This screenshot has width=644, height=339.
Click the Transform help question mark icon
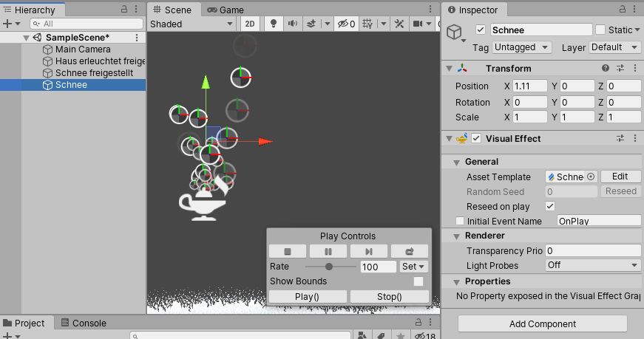coord(606,68)
